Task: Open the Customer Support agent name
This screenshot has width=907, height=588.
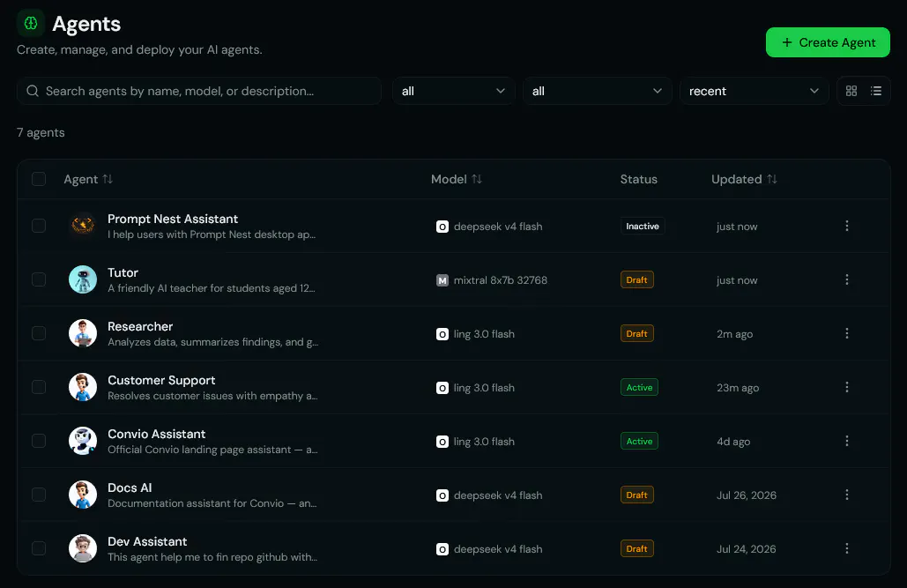Action: click(161, 380)
